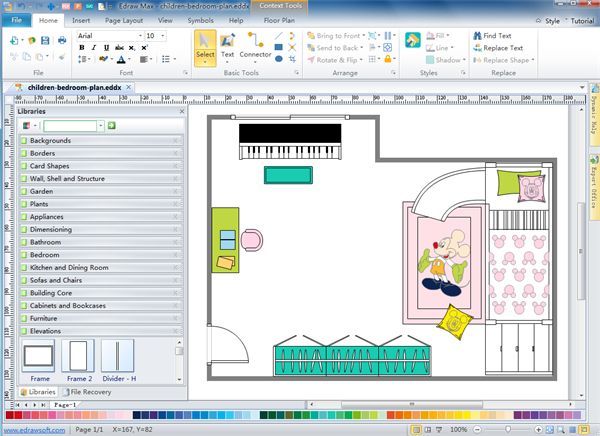Click the fit page icon in status bar
Viewport: 600px width, 436px height.
pos(550,429)
